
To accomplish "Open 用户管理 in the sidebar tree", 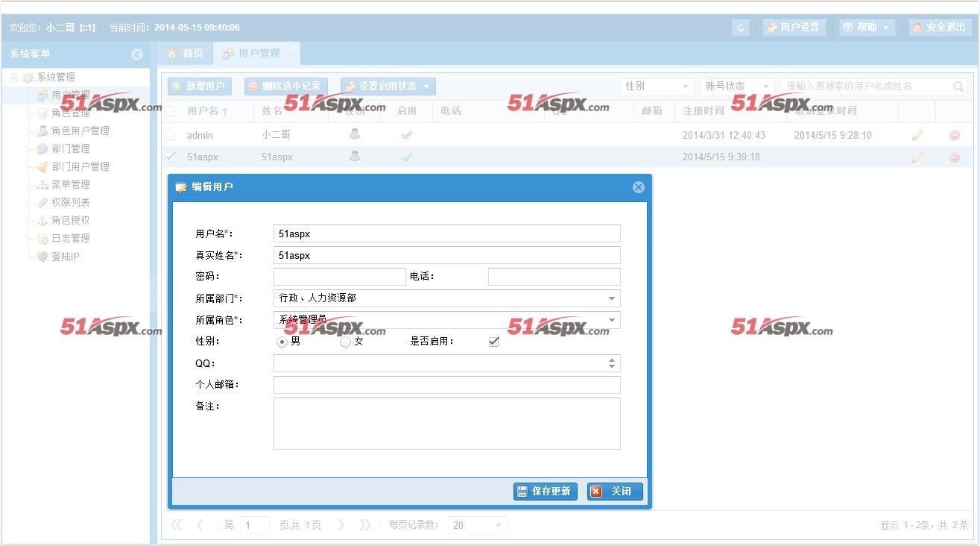I will (x=70, y=95).
